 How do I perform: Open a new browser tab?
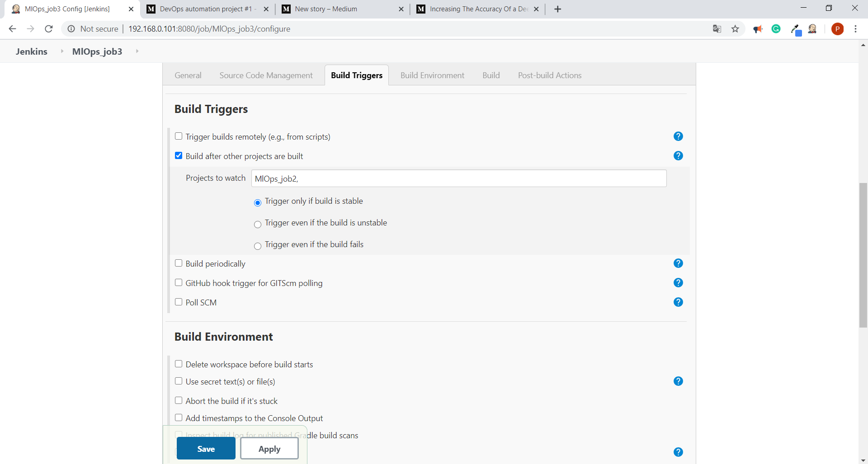pyautogui.click(x=558, y=9)
